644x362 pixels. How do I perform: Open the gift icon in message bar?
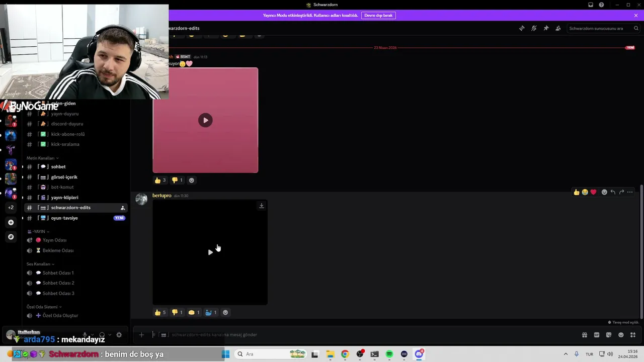585,335
